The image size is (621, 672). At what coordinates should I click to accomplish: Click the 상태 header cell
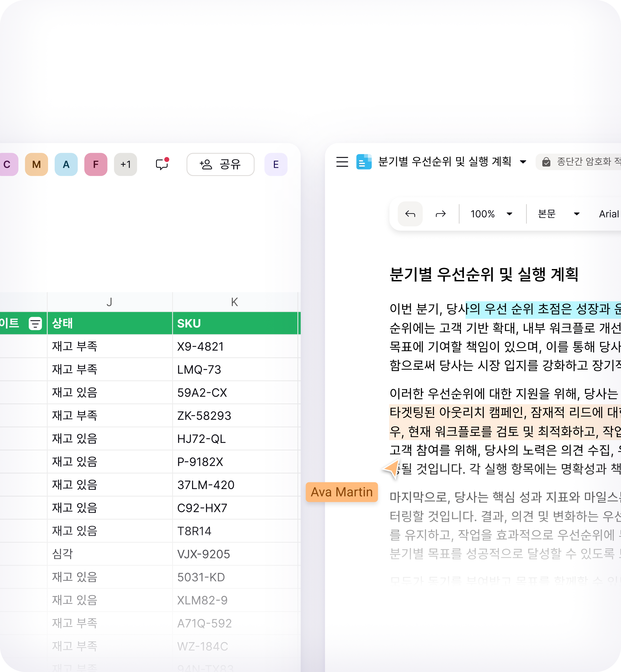(x=110, y=323)
